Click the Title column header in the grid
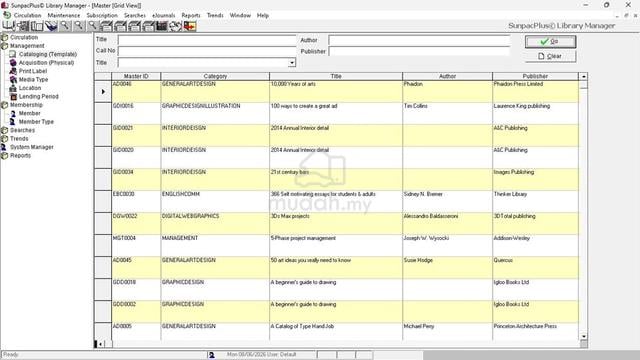 click(336, 76)
